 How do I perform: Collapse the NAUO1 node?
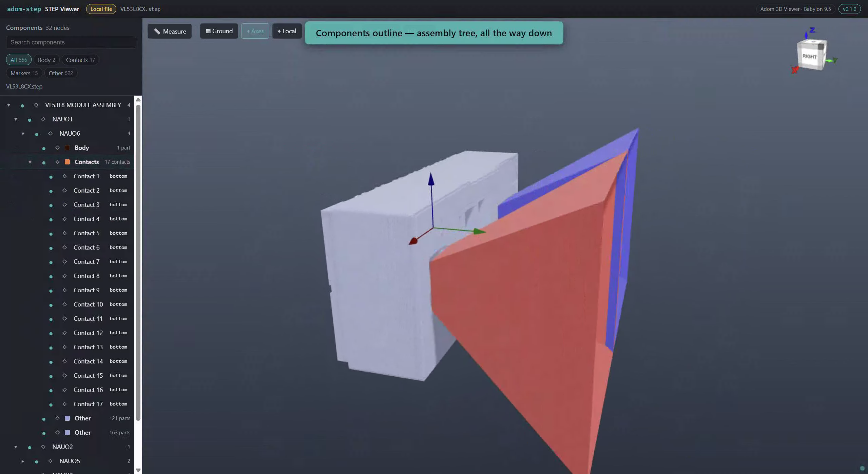pyautogui.click(x=16, y=119)
